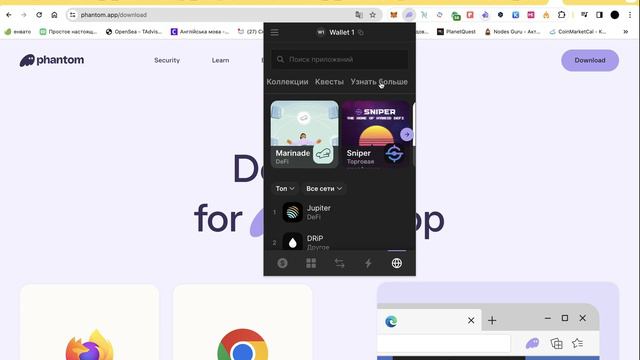
Task: Click the purple Download button
Action: click(590, 60)
